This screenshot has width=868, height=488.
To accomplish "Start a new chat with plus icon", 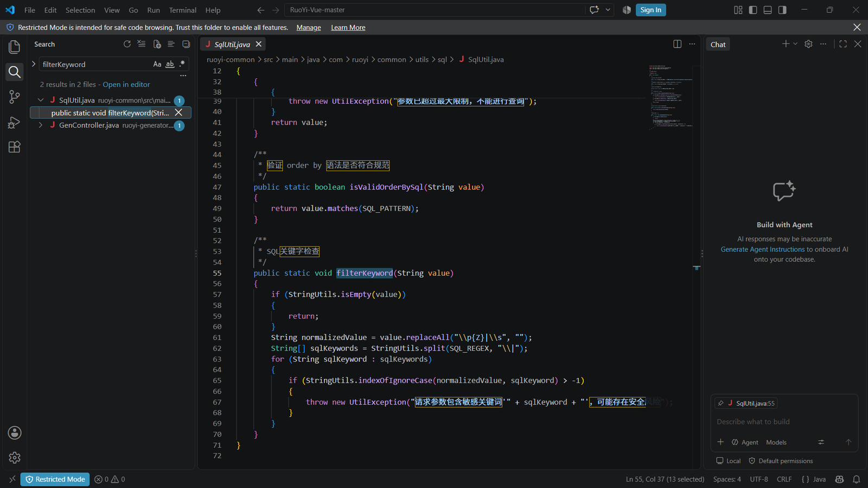I will click(x=786, y=44).
